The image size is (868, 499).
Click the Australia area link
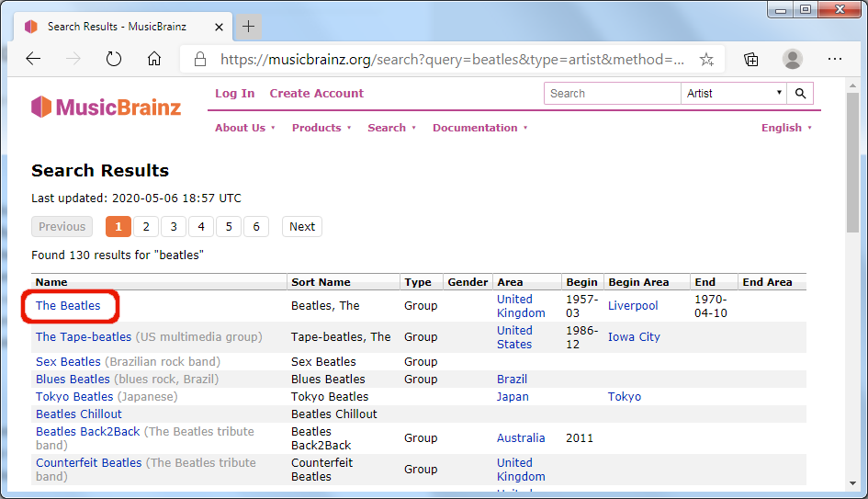point(521,438)
